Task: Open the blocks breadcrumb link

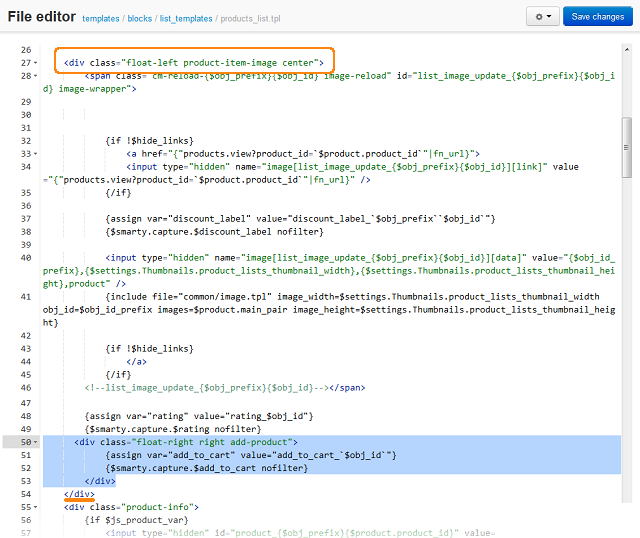Action: [x=140, y=19]
